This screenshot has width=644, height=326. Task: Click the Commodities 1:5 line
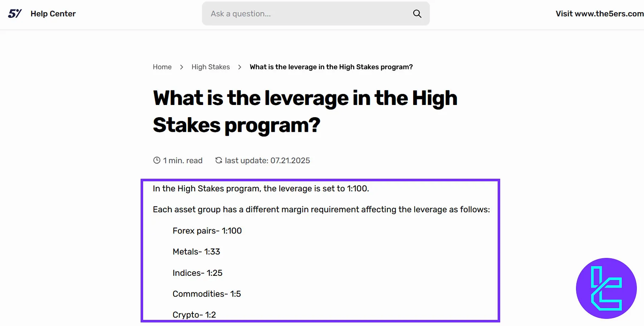click(x=206, y=294)
